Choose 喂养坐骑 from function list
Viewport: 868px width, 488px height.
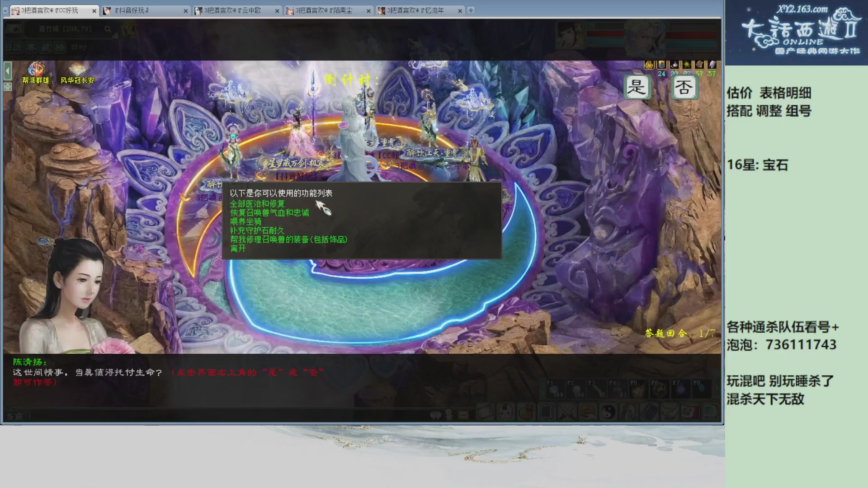click(245, 221)
